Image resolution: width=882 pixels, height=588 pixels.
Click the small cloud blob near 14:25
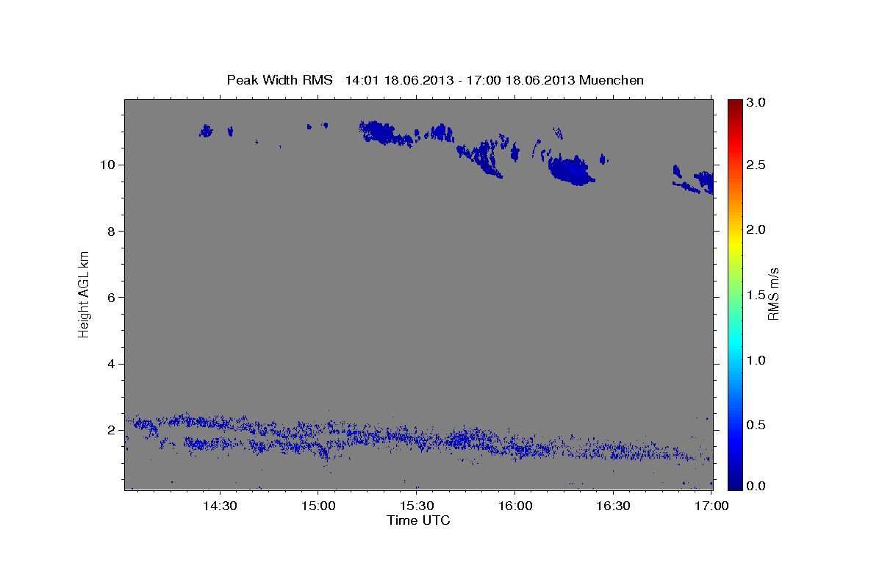(x=205, y=131)
